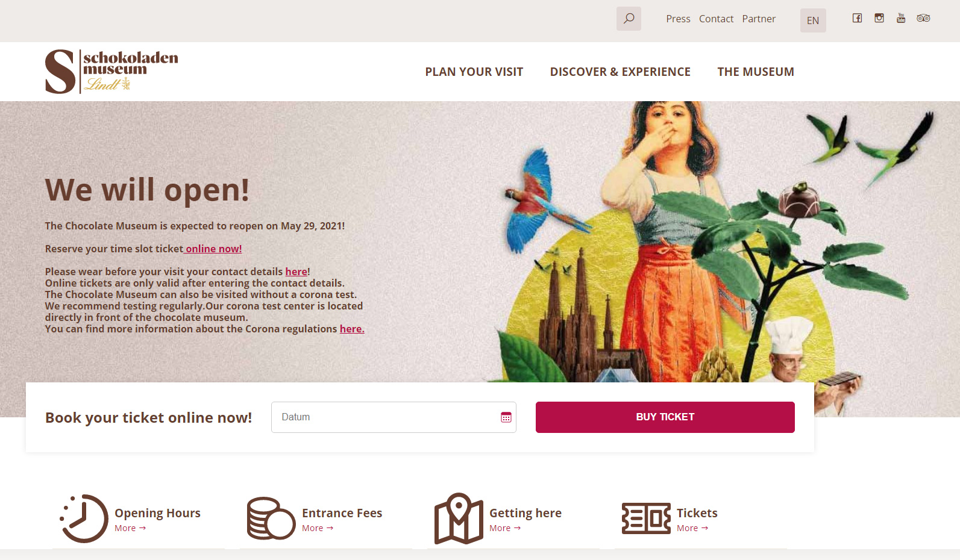Open the Discover & Experience menu

(x=620, y=72)
